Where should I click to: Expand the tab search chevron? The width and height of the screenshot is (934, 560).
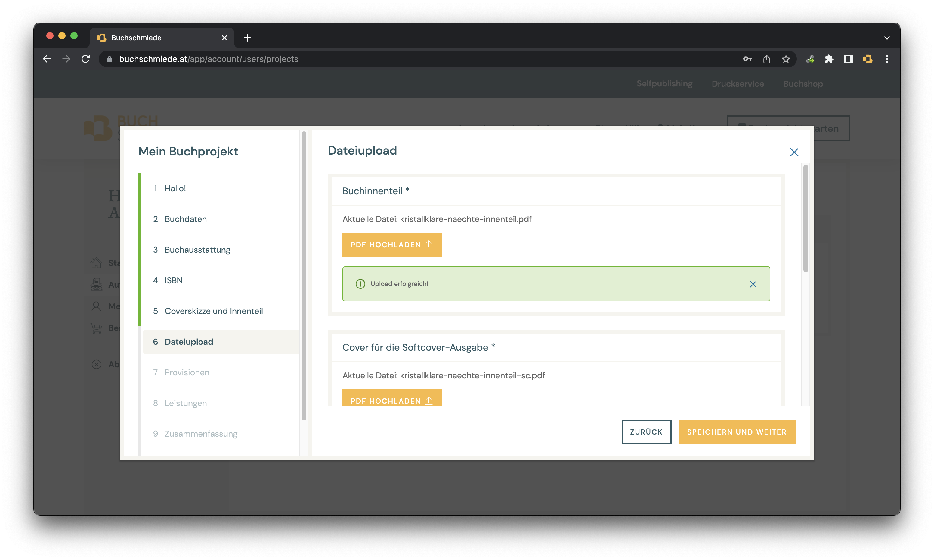pos(887,38)
